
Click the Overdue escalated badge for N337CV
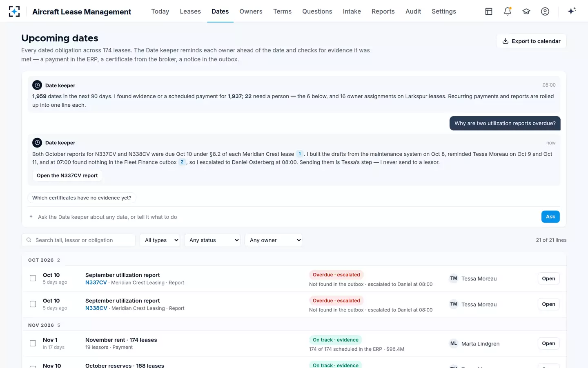[x=336, y=275]
